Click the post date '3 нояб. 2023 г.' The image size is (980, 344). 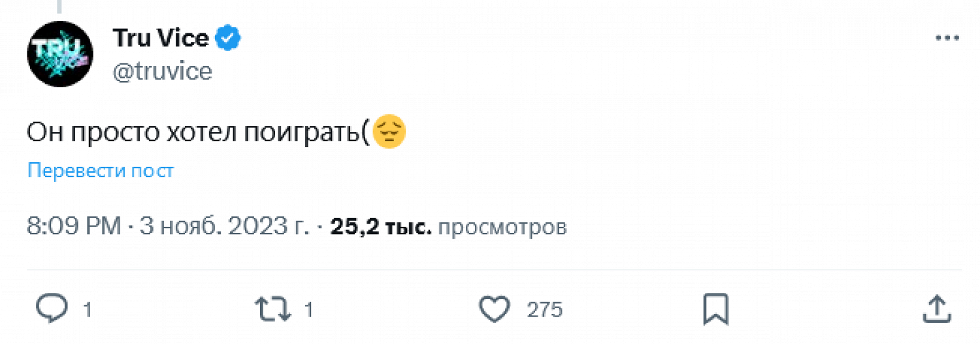click(x=224, y=227)
